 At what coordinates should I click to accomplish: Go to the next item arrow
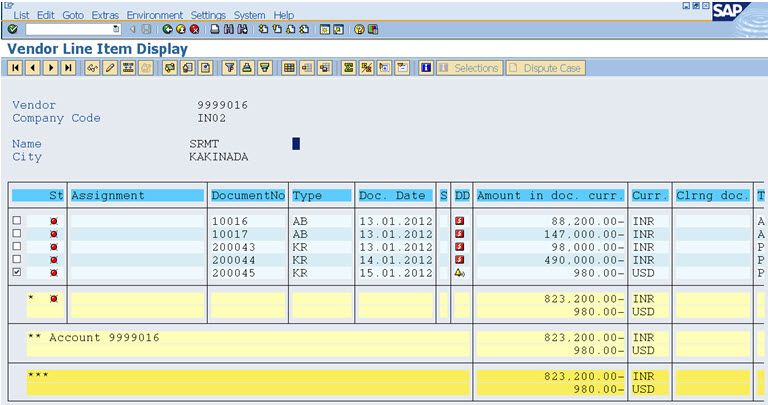50,68
